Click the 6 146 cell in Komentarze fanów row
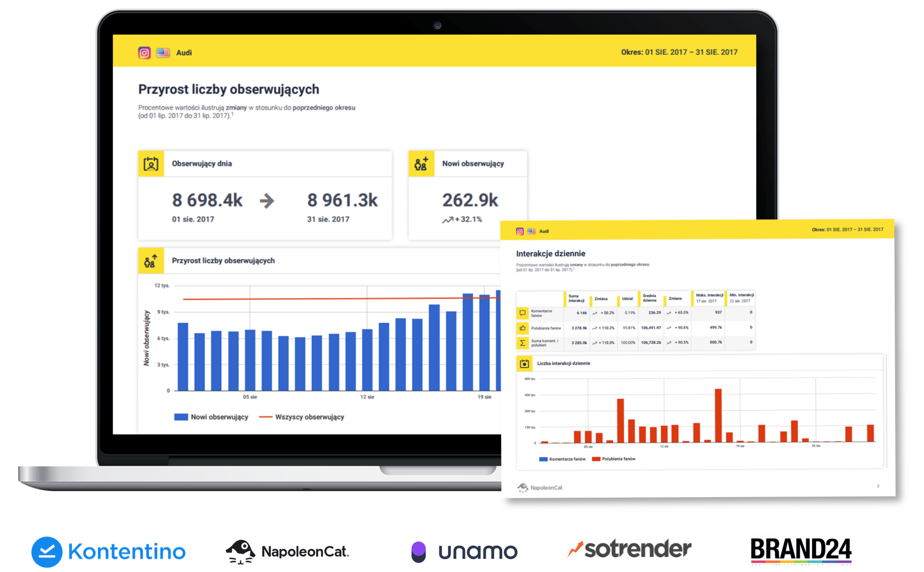The width and height of the screenshot is (924, 572). (x=581, y=313)
